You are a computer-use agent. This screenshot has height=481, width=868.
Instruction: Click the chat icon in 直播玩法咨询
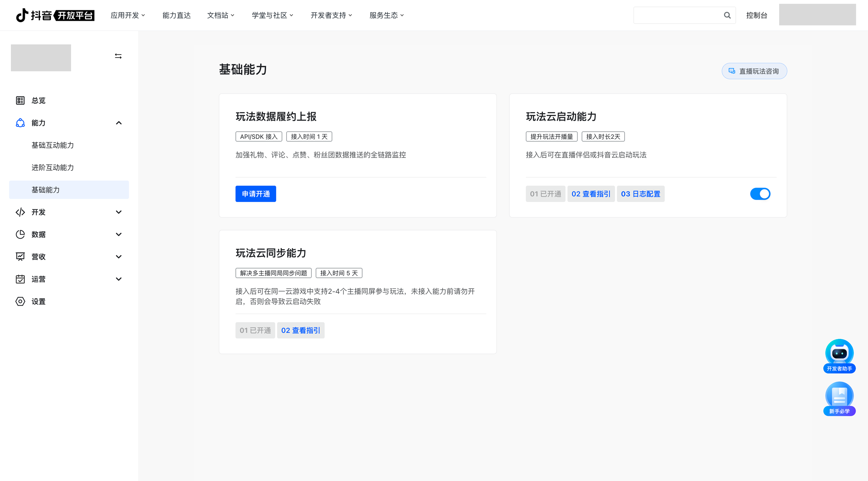click(732, 71)
